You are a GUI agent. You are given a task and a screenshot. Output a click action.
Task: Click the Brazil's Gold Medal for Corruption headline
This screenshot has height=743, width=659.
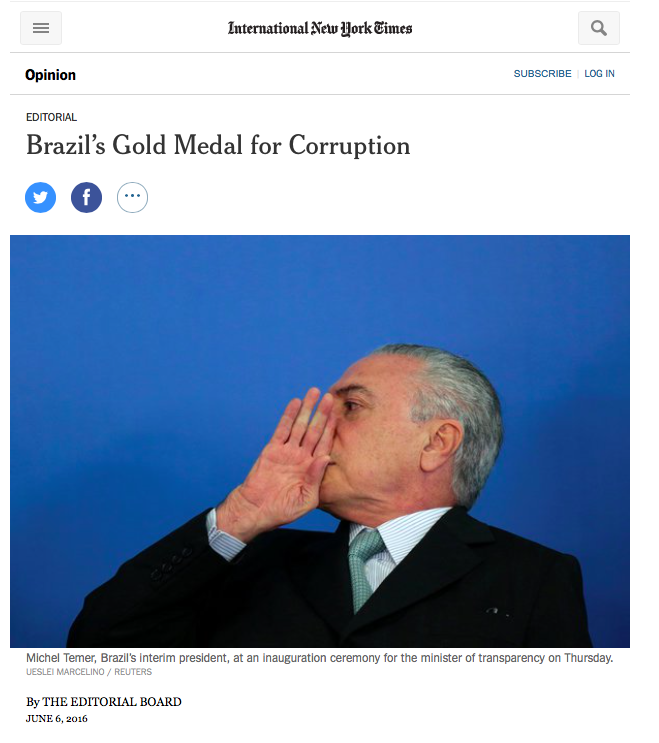coord(218,145)
